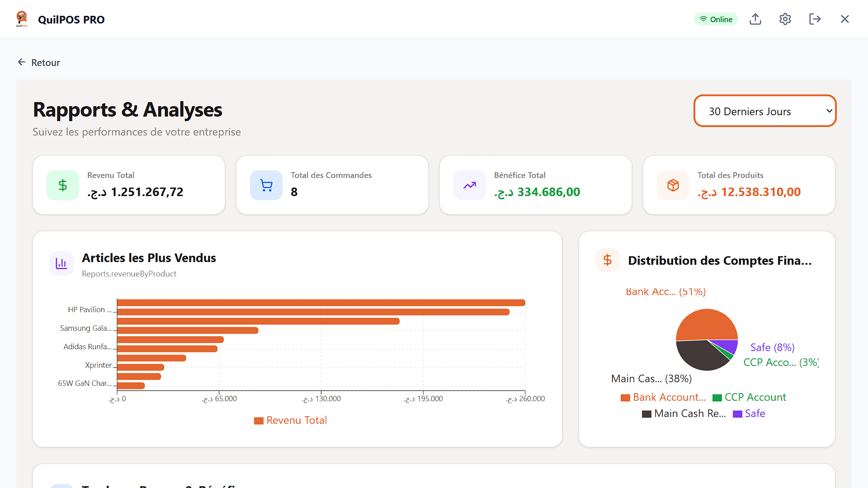Click the HP Pavilion axis label
This screenshot has height=488, width=868.
pos(90,310)
